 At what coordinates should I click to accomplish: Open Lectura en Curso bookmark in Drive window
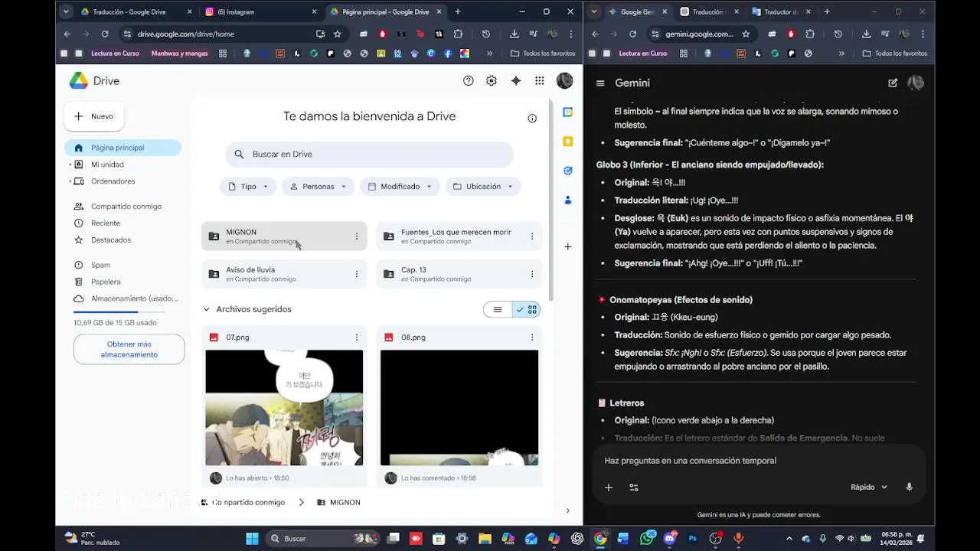(x=115, y=54)
